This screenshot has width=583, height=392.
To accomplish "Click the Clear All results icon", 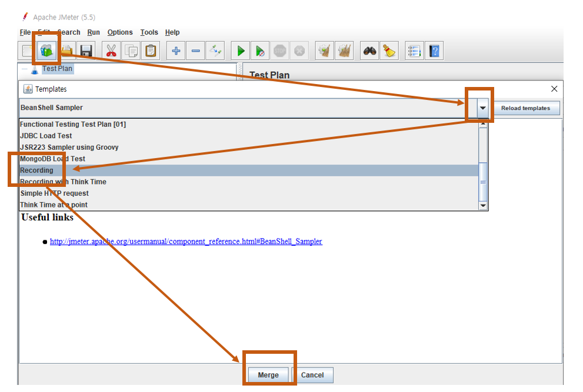I will point(344,51).
